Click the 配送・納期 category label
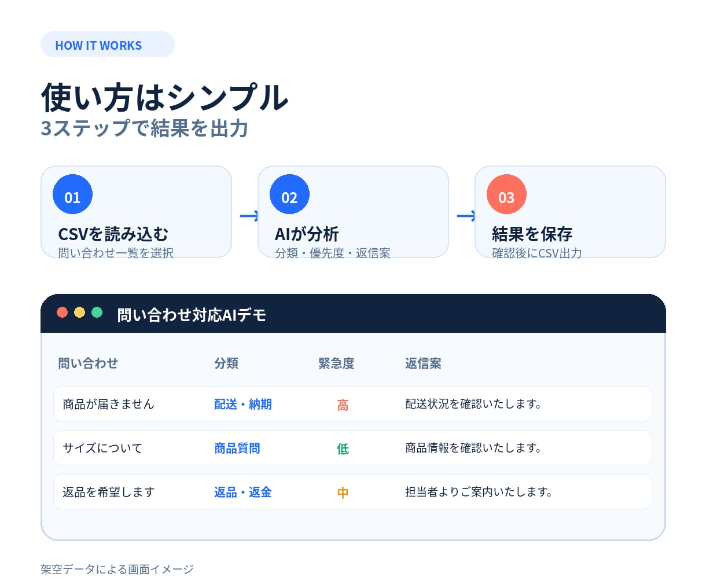The height and width of the screenshot is (588, 706). point(243,404)
